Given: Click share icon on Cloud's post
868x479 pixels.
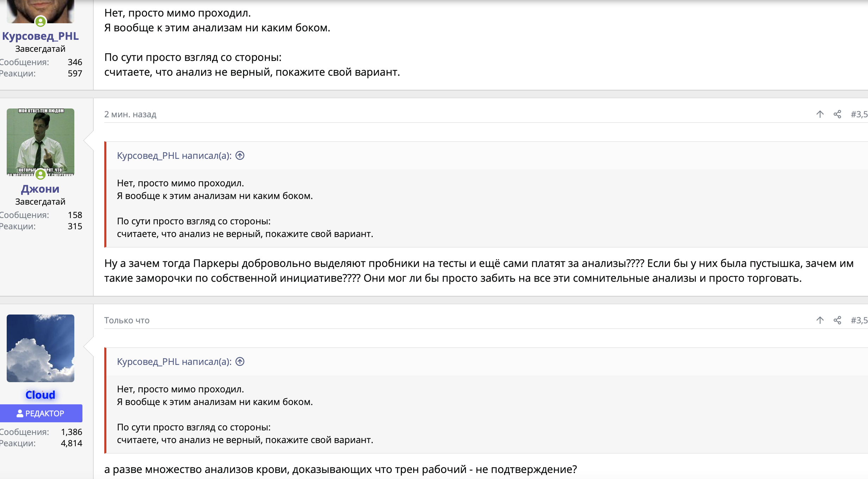Looking at the screenshot, I should [x=837, y=320].
